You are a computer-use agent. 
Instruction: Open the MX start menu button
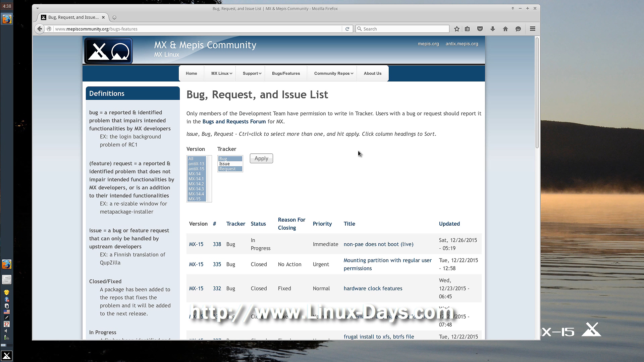point(7,356)
